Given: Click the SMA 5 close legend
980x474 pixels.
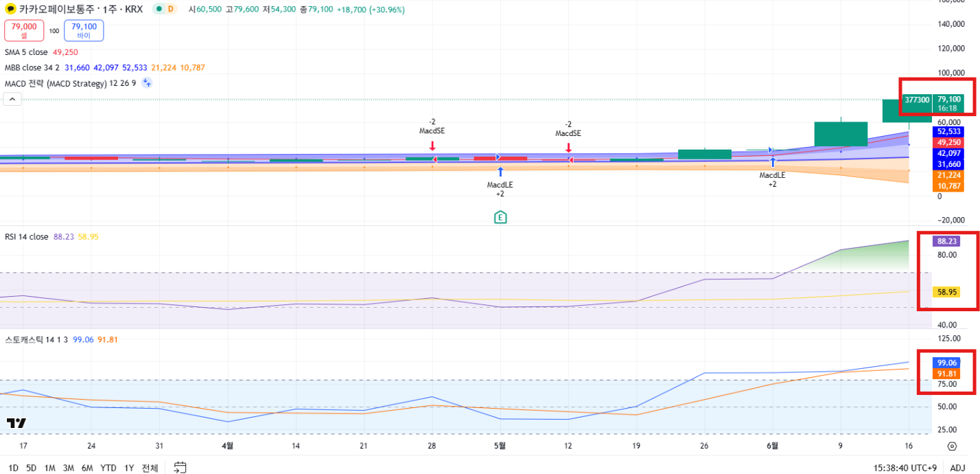Looking at the screenshot, I should coord(26,52).
